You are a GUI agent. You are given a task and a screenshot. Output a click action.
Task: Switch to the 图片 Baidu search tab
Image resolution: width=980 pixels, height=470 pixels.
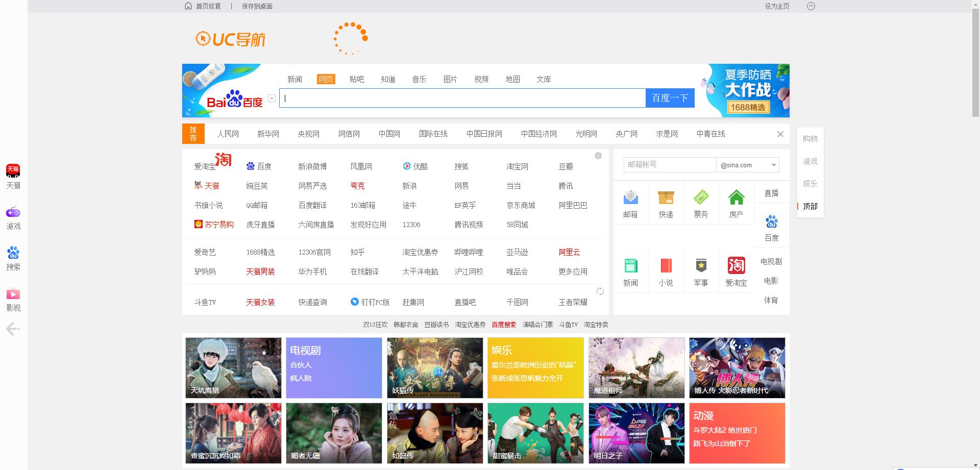pos(450,79)
